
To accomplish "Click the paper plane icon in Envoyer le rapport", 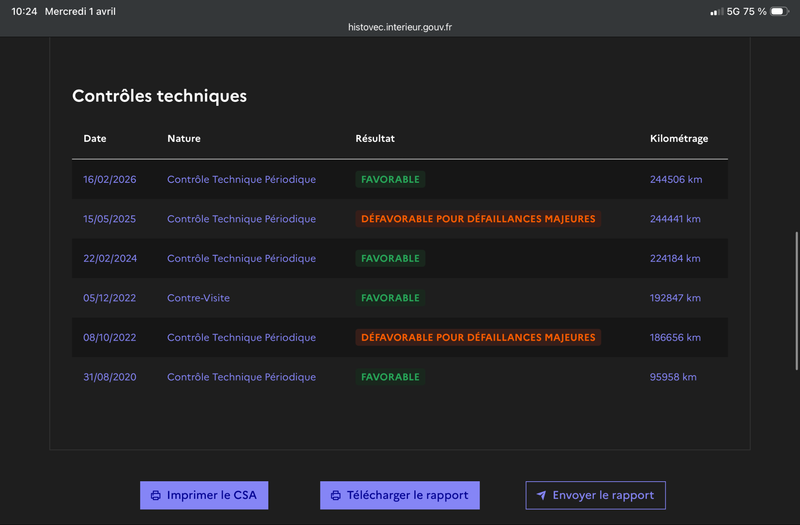I will [541, 495].
